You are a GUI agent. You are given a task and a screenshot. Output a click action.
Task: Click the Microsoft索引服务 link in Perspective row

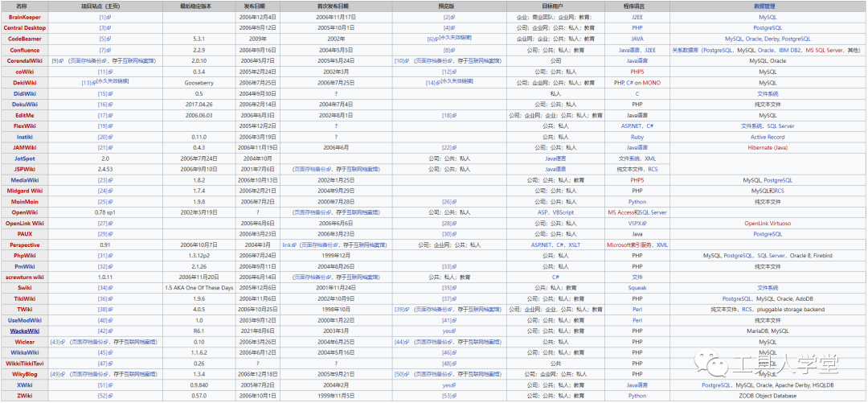tap(629, 245)
